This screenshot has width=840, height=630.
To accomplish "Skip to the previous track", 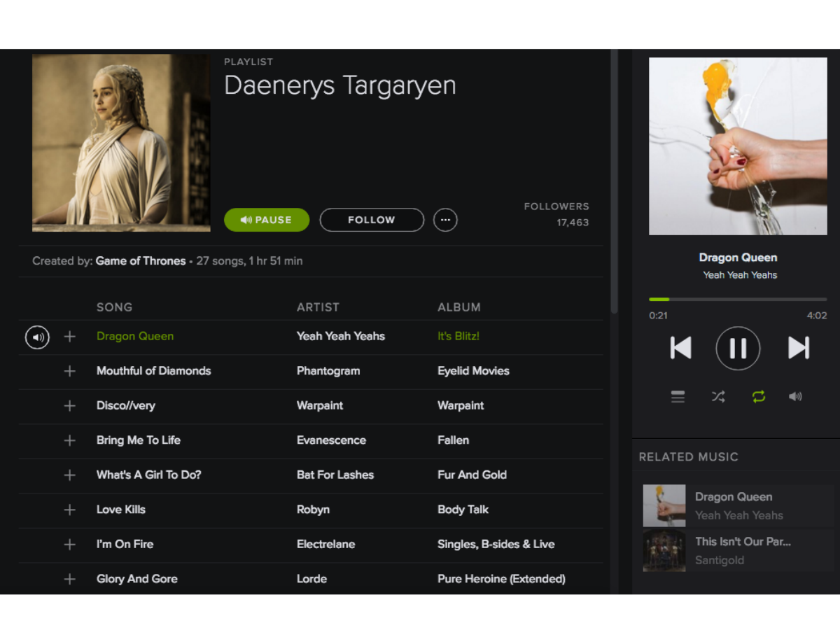I will coord(680,348).
